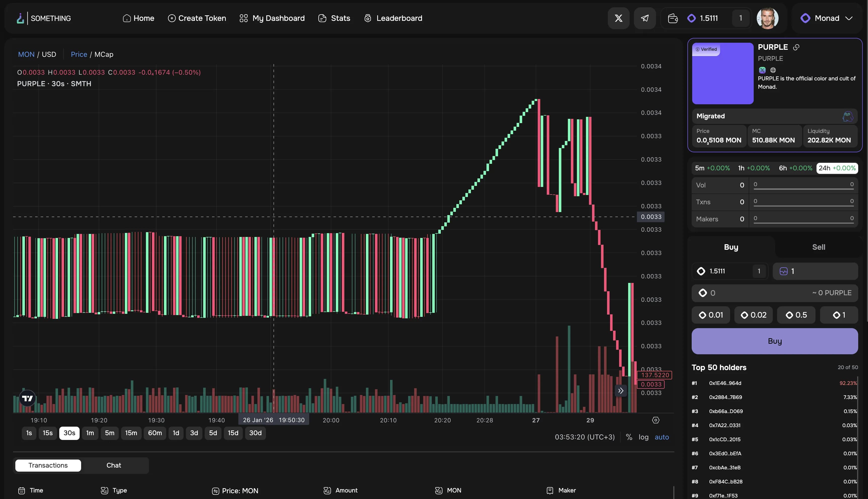Copy the token link icon beside PURPLE title
Viewport: 868px width, 499px height.
pos(796,47)
